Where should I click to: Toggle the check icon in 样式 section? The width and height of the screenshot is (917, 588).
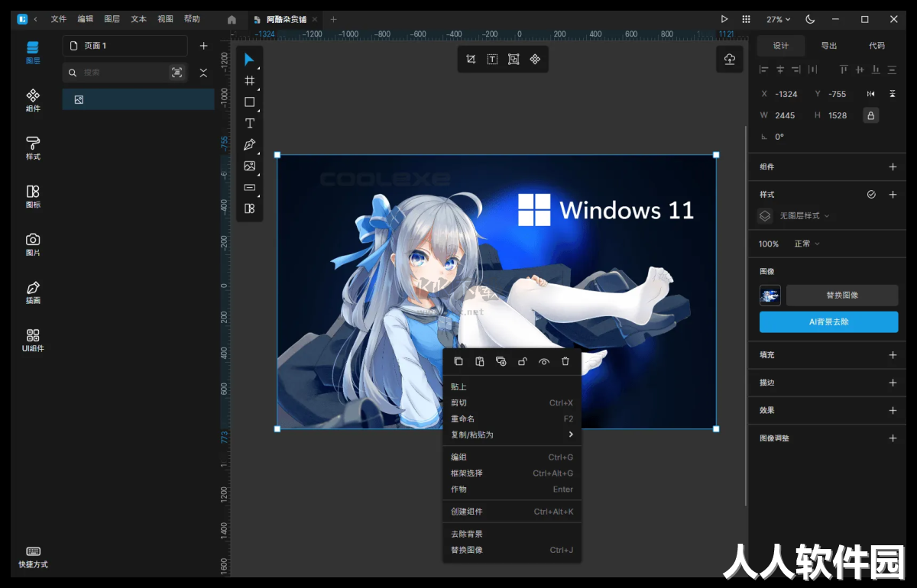pos(871,195)
